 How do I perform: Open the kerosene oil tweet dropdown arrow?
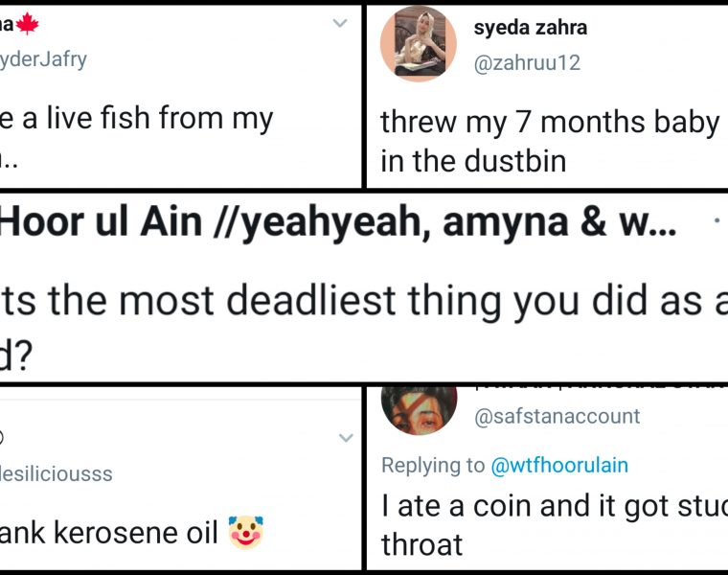[x=347, y=437]
